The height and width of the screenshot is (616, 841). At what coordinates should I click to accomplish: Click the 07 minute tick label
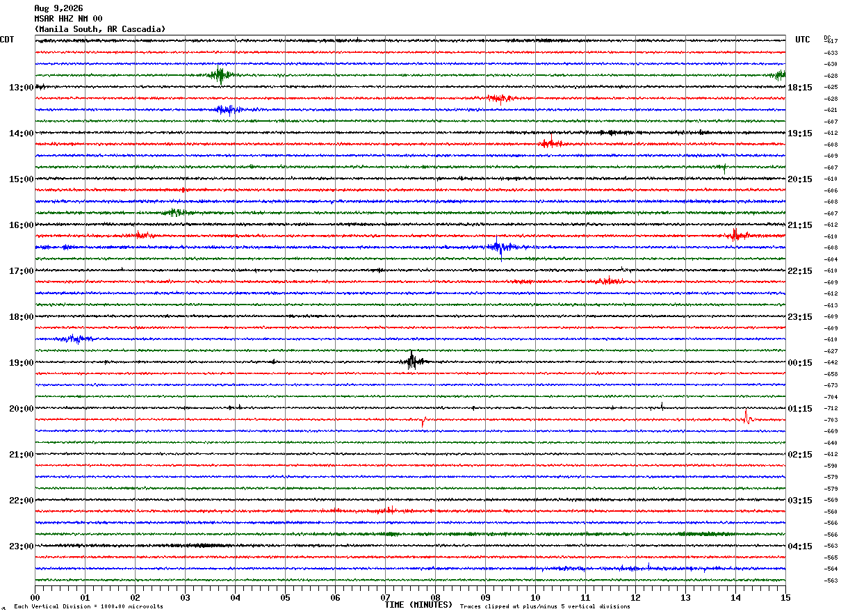point(385,597)
